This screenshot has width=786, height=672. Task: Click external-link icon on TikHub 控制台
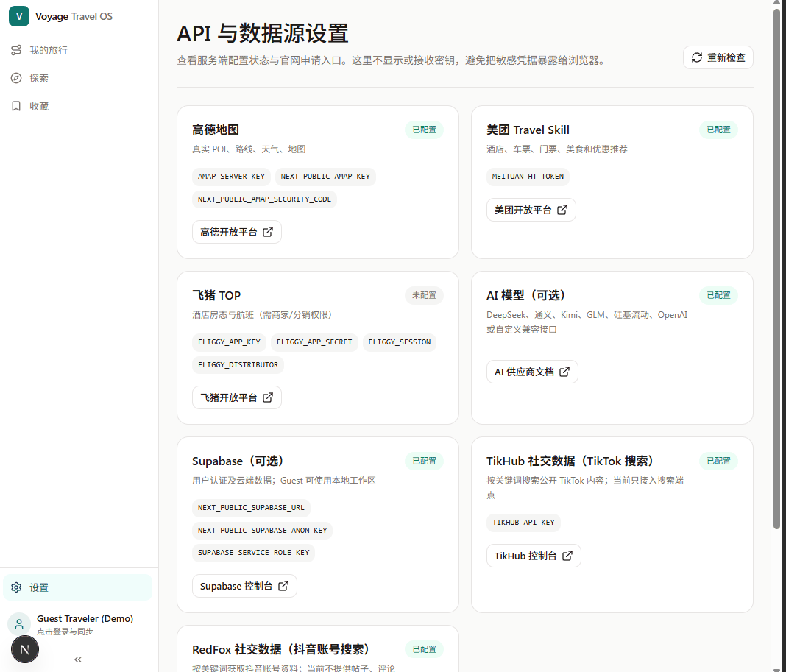(567, 556)
